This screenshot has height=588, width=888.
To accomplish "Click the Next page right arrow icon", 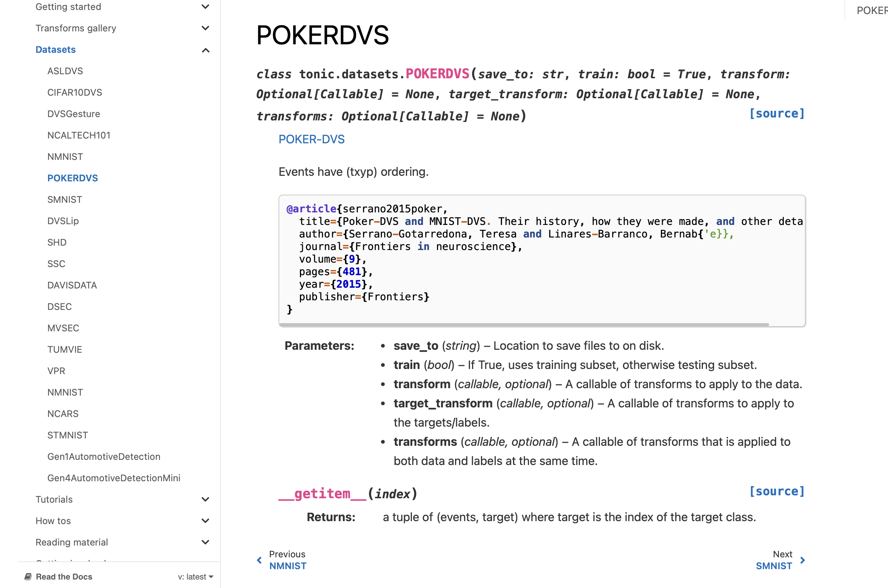I will click(802, 560).
